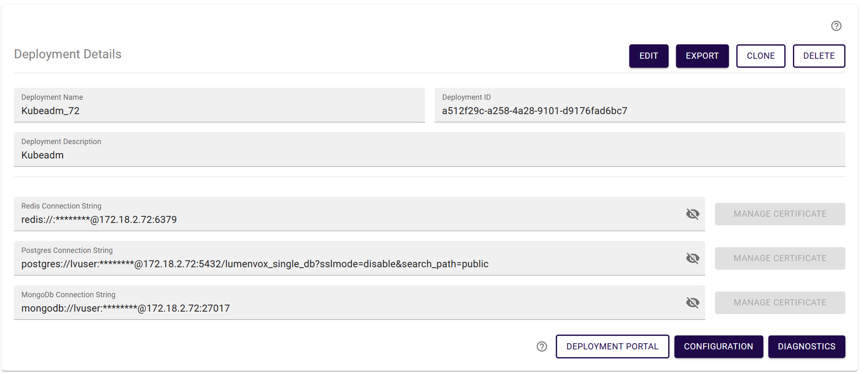Viewport: 868px width, 374px height.
Task: Open the Deployment Portal
Action: click(612, 346)
